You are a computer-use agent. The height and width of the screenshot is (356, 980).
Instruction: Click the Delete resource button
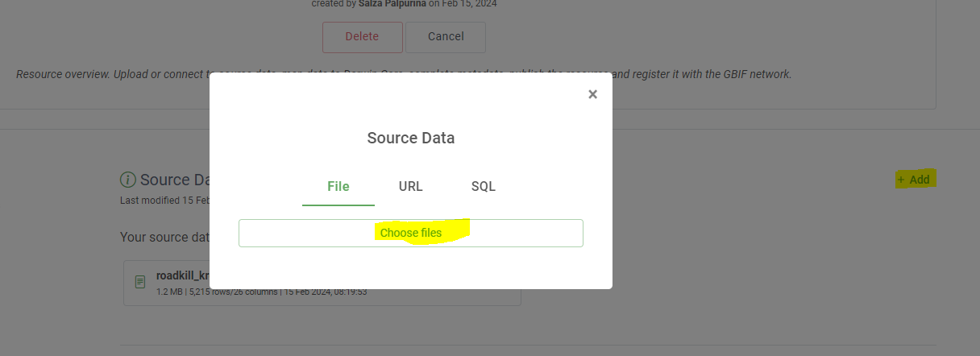tap(362, 36)
